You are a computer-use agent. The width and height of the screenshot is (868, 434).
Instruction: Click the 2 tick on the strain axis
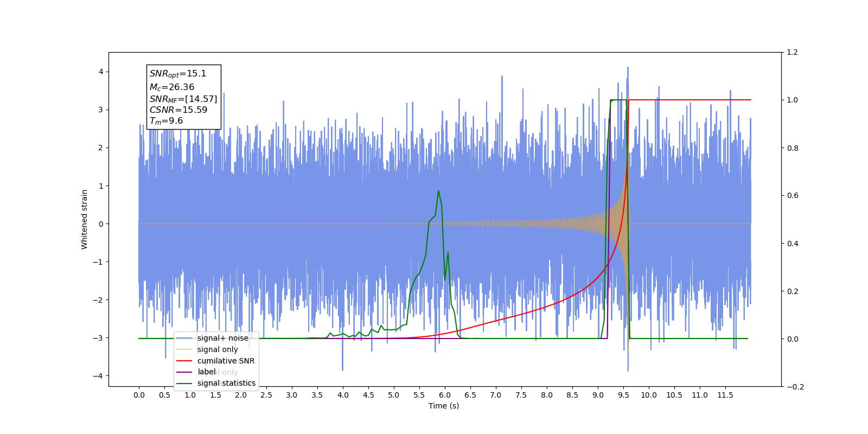tap(100, 148)
